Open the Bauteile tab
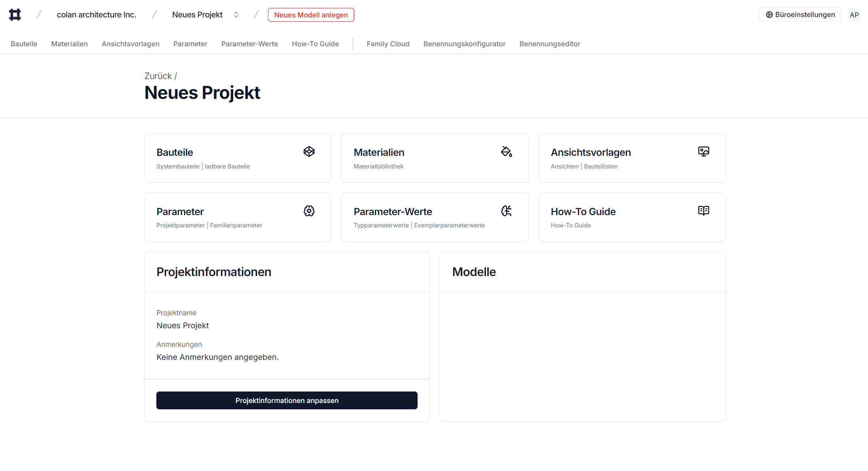868x471 pixels. click(24, 44)
